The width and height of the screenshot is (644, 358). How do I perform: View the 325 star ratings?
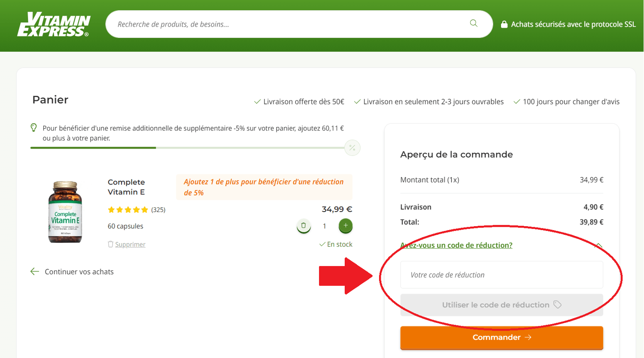pos(136,210)
